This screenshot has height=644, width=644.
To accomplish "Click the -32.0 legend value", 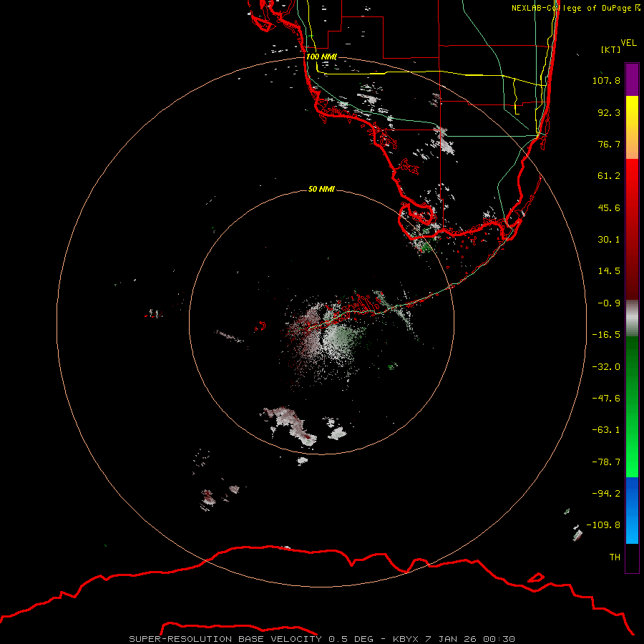I will (x=606, y=367).
